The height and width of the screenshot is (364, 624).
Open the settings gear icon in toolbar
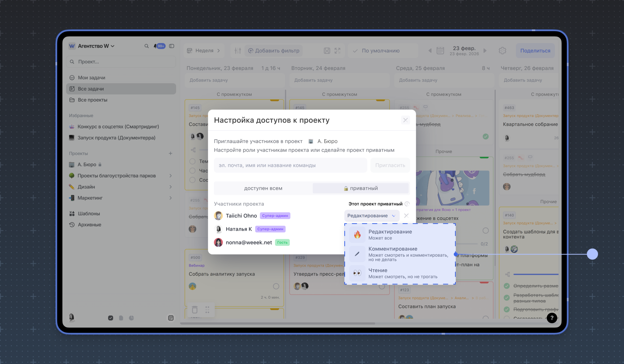pos(502,51)
